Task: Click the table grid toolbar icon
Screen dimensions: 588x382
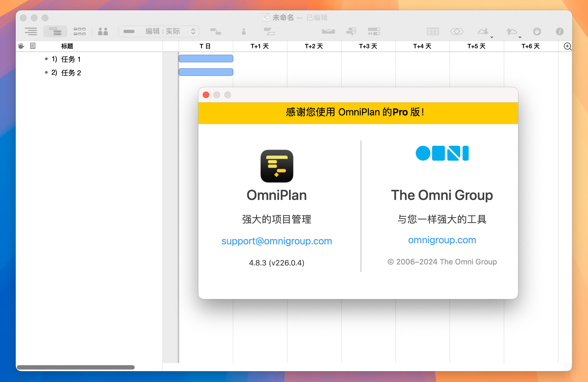Action: click(x=433, y=31)
